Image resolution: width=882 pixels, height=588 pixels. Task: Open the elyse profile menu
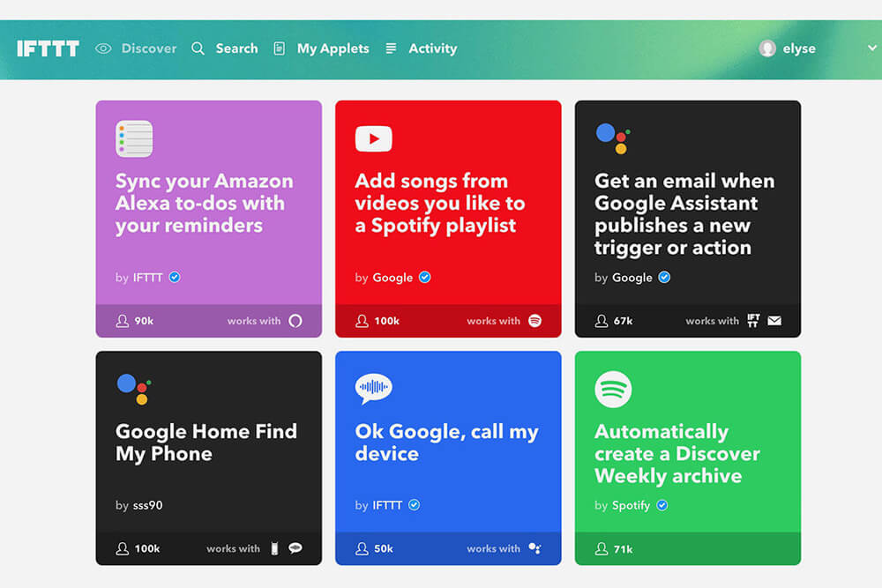[786, 48]
